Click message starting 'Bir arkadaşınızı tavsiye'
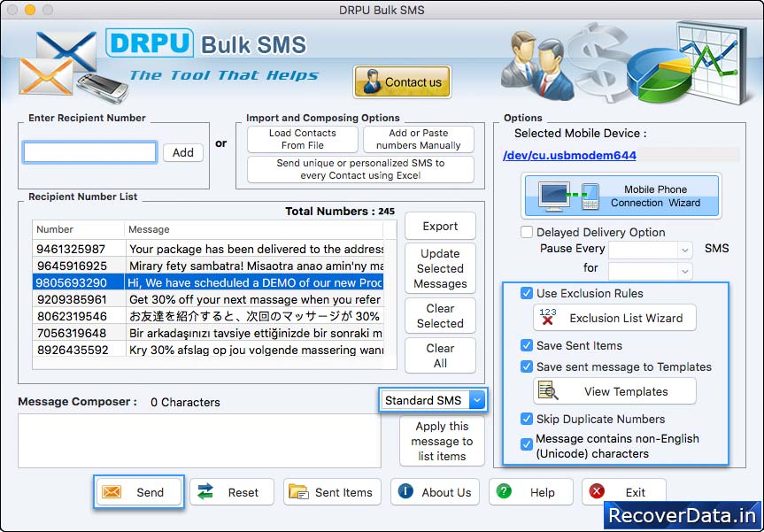 [255, 333]
